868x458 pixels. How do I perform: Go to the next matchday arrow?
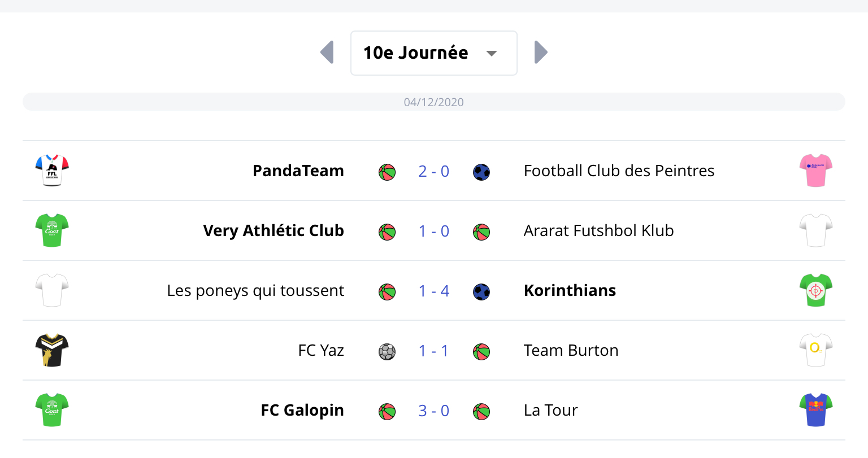click(x=541, y=53)
